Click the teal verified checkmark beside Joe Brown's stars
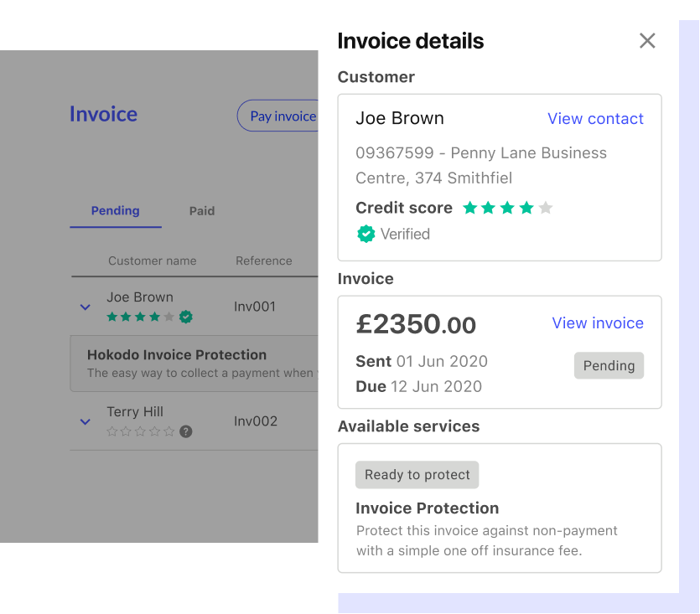Image resolution: width=700 pixels, height=614 pixels. (x=185, y=317)
